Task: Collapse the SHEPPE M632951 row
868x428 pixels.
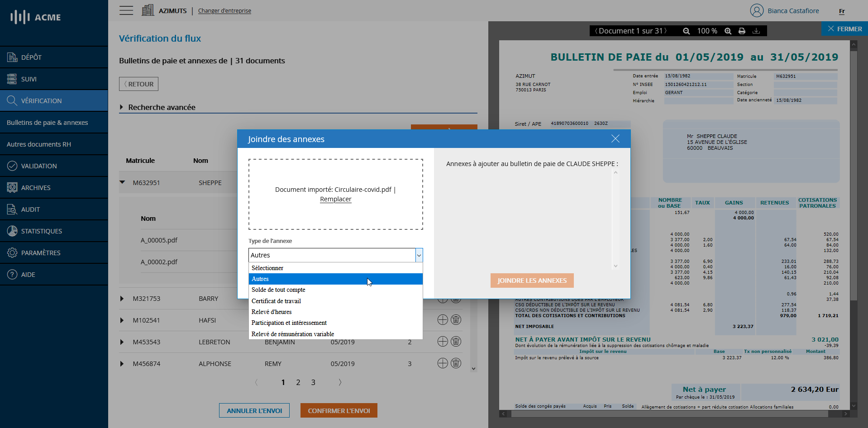Action: click(122, 182)
